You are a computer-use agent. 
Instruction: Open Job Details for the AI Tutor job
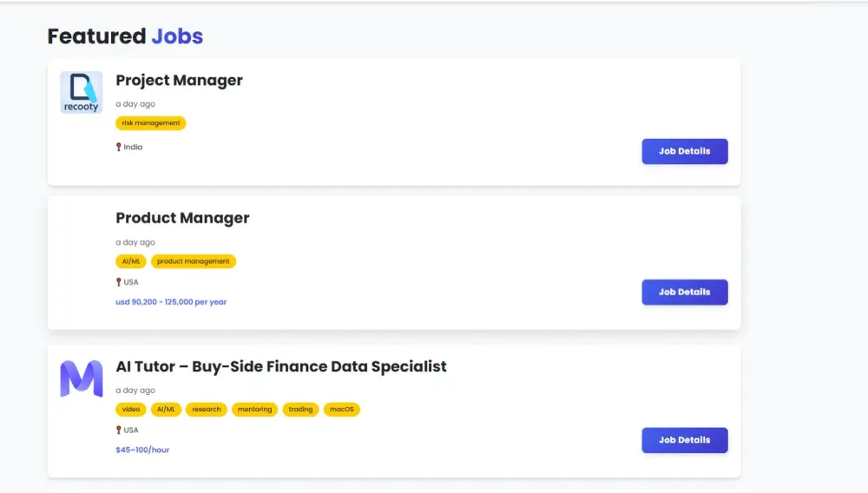point(684,440)
